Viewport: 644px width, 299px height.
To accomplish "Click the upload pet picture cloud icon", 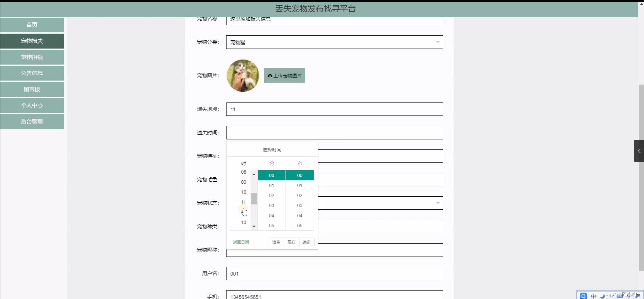I will click(x=270, y=76).
